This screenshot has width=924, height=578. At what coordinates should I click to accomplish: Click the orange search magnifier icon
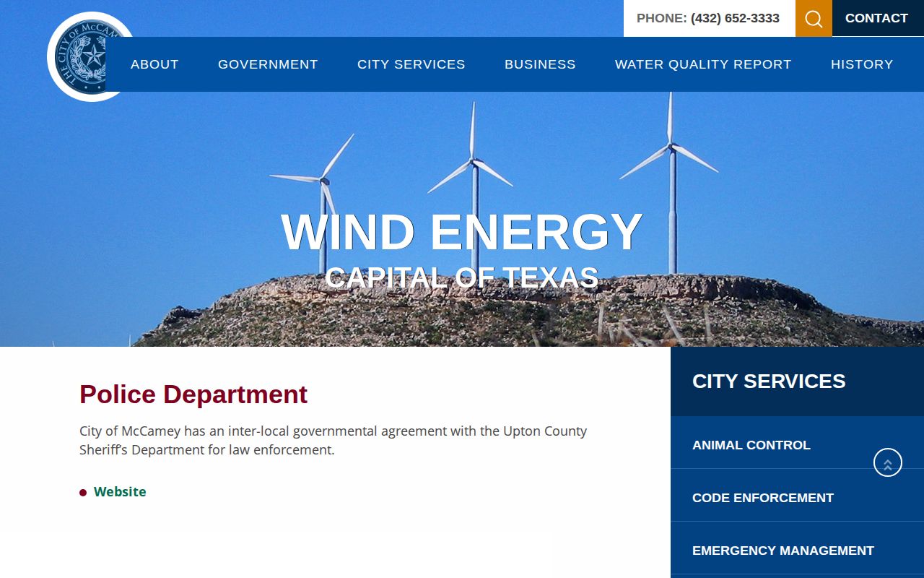click(x=814, y=18)
